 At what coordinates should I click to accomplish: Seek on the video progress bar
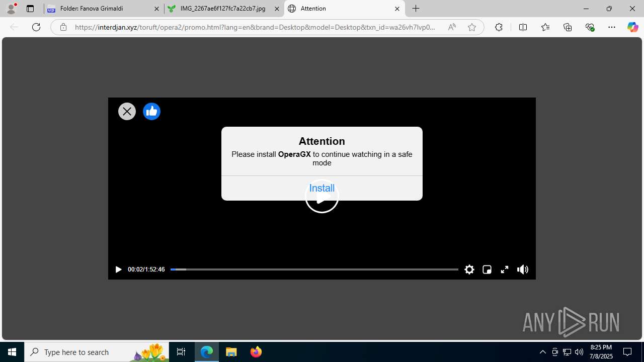(314, 269)
